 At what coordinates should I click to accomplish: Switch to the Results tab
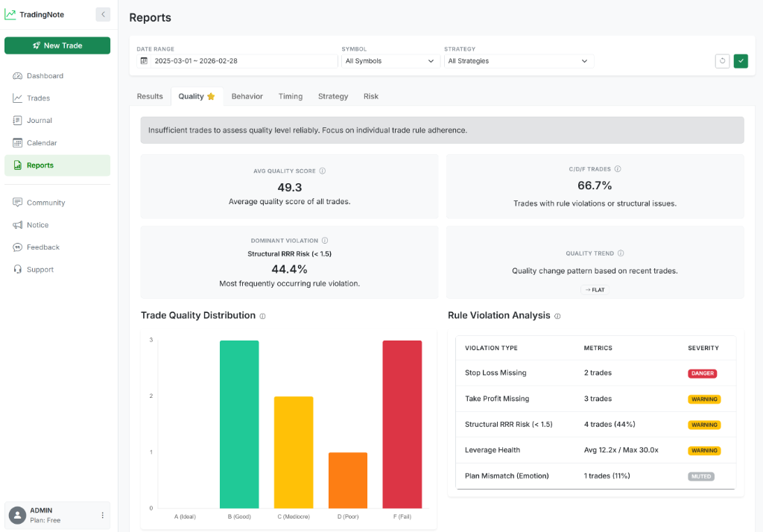click(x=150, y=96)
